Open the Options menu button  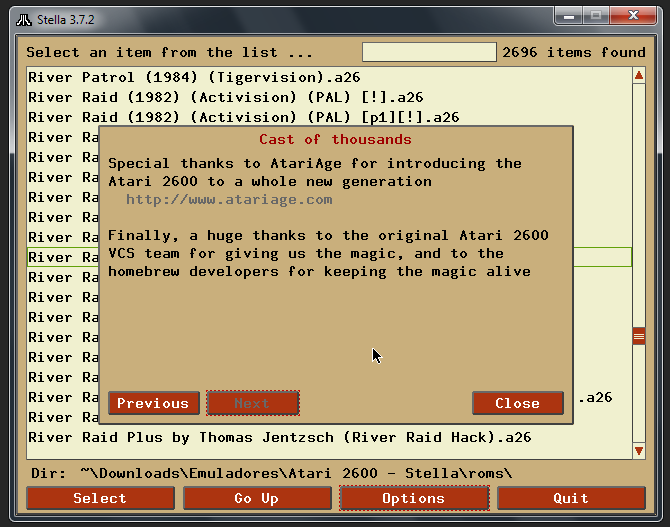tap(414, 498)
